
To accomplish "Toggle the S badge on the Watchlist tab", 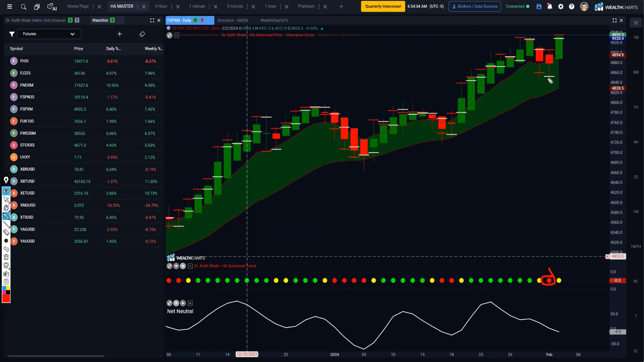I will click(x=112, y=20).
